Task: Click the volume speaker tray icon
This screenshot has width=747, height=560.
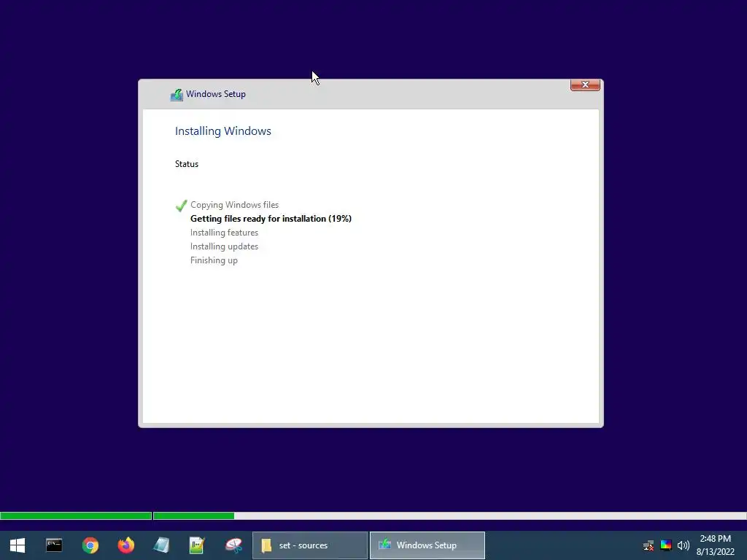Action: pyautogui.click(x=683, y=545)
